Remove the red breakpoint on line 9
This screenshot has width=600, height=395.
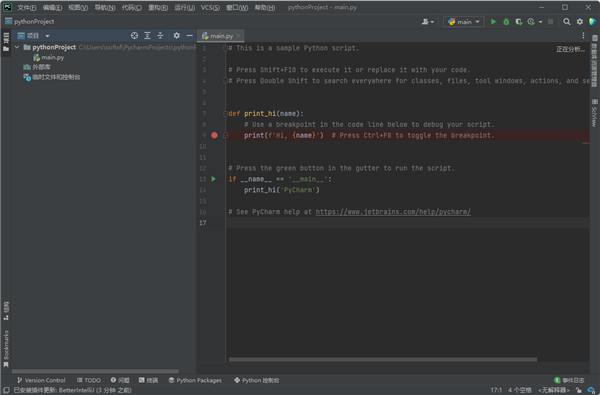tap(214, 135)
